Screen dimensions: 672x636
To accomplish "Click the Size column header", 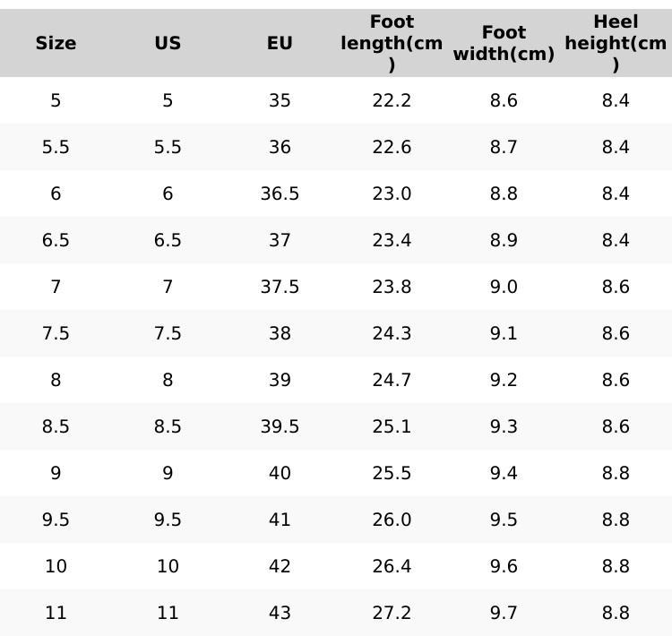I will (56, 43).
